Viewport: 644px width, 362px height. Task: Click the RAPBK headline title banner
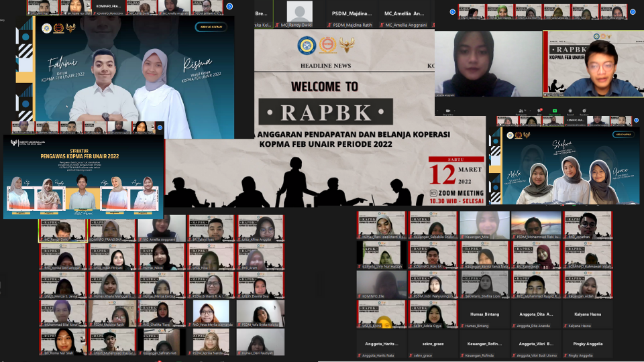tap(326, 112)
